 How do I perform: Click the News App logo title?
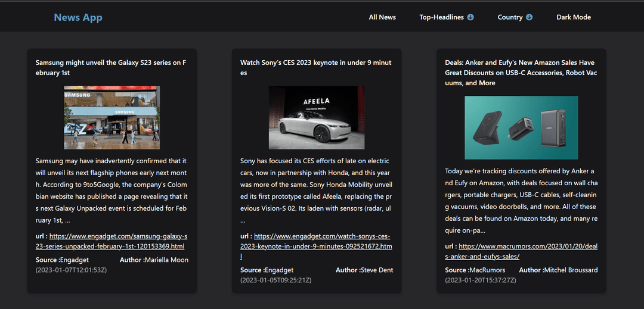point(78,17)
